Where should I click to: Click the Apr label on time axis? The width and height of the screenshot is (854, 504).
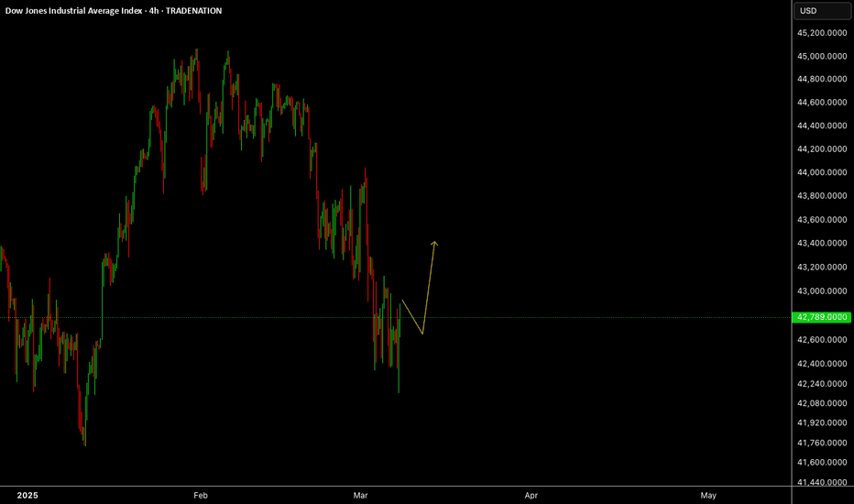point(531,495)
